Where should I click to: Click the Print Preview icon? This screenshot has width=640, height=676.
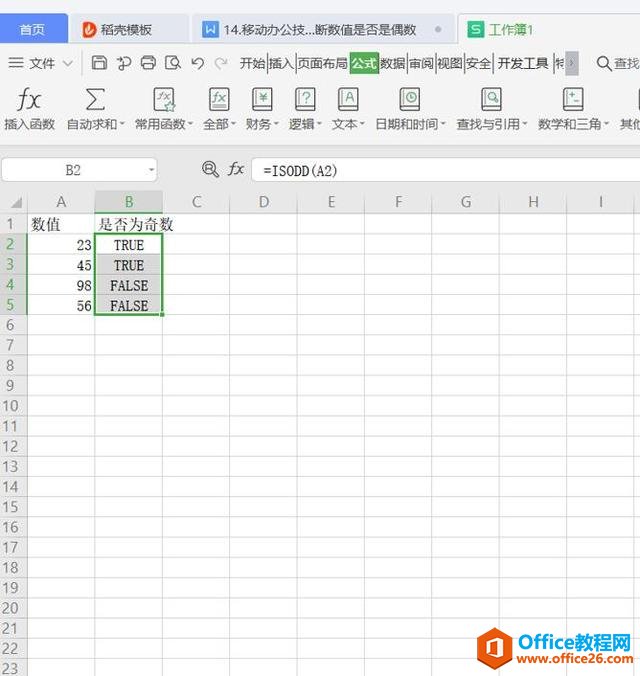click(173, 63)
